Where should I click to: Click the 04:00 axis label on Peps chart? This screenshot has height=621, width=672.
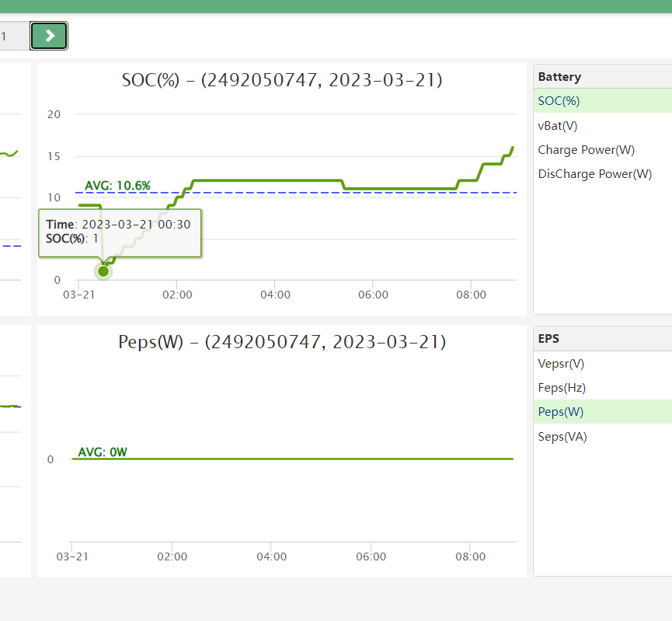click(x=272, y=556)
